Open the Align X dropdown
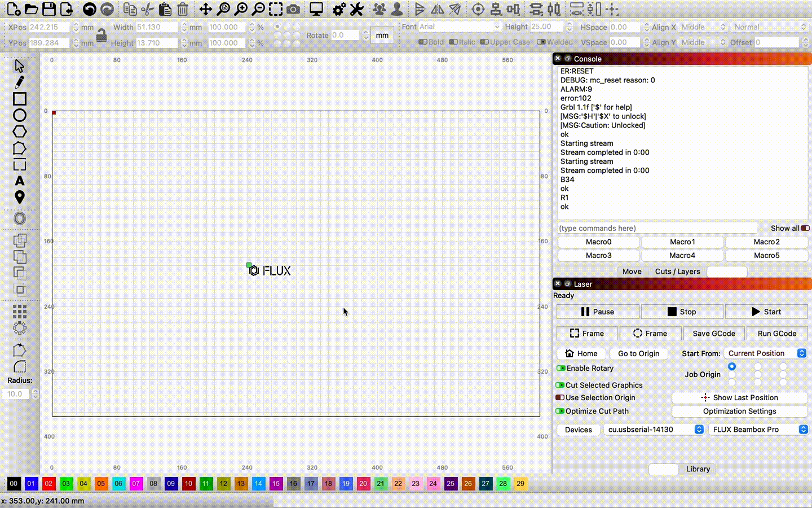Image resolution: width=812 pixels, height=508 pixels. click(702, 27)
